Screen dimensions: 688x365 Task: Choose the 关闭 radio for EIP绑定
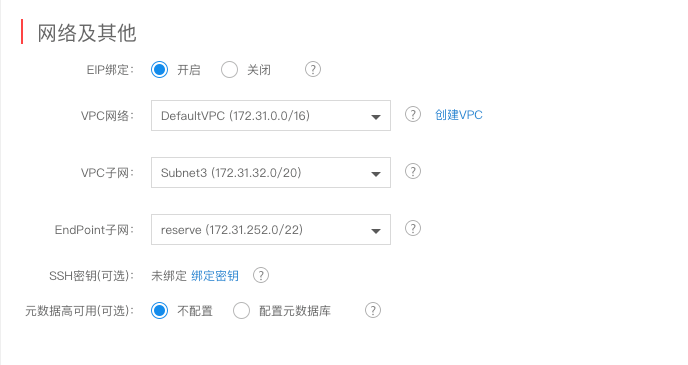click(x=229, y=69)
